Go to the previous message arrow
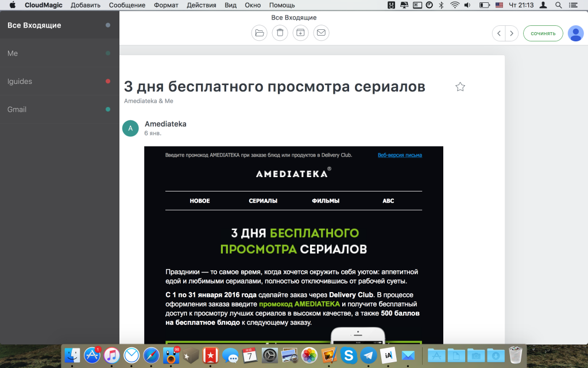 [499, 33]
